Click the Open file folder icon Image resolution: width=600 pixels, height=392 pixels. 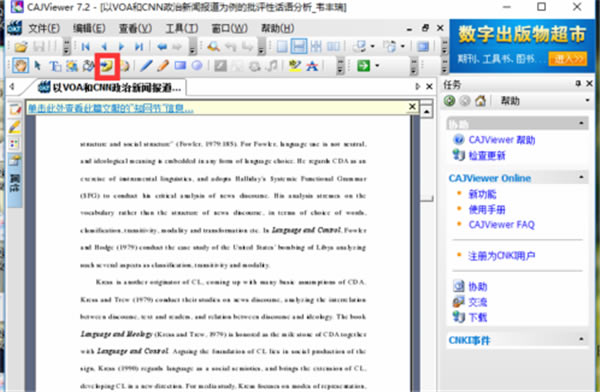pos(21,47)
